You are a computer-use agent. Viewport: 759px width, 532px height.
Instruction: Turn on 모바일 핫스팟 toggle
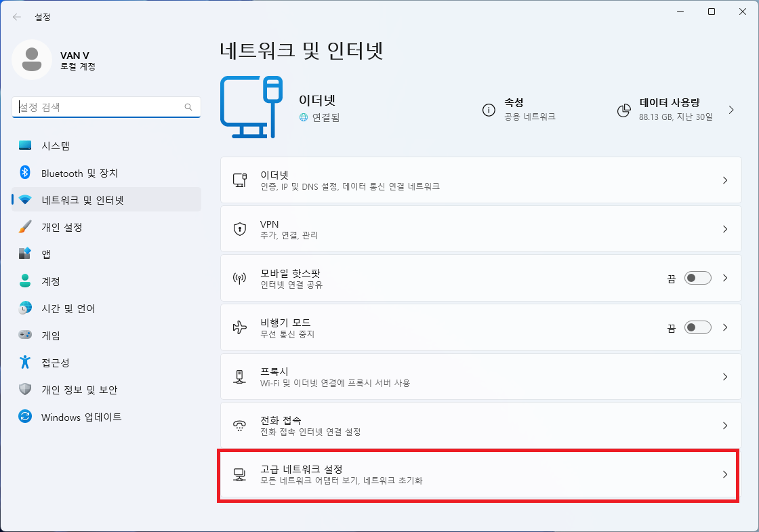pos(697,278)
